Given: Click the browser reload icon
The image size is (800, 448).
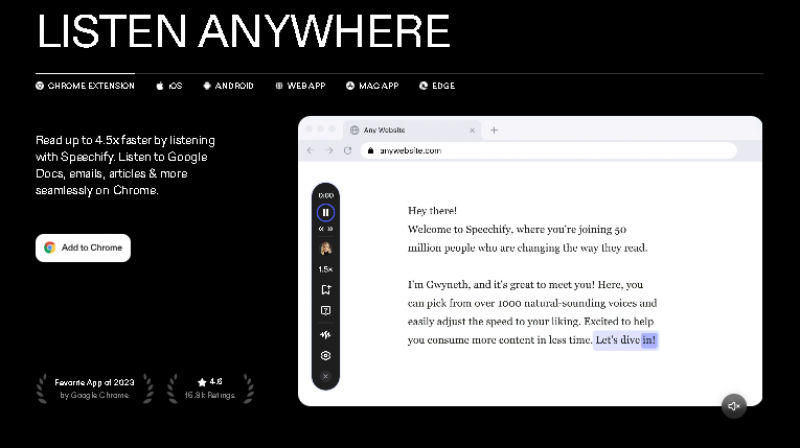Looking at the screenshot, I should [x=347, y=150].
